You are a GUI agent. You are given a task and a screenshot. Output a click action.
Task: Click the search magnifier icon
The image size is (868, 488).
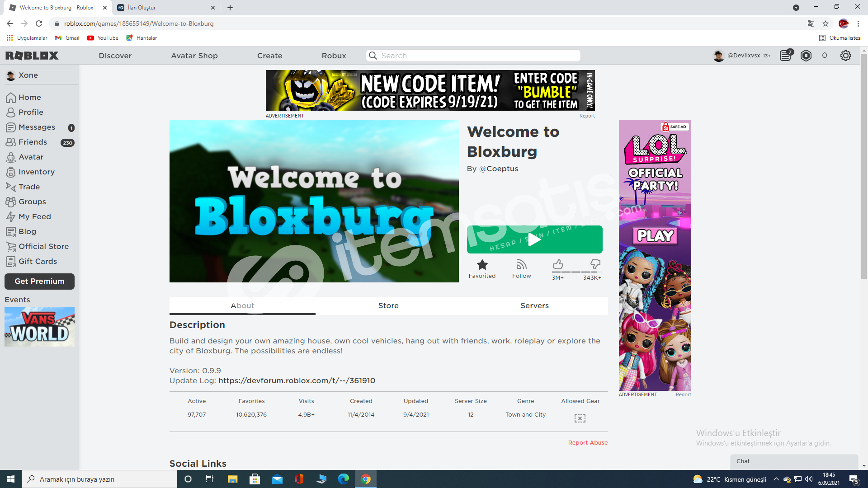coord(373,56)
